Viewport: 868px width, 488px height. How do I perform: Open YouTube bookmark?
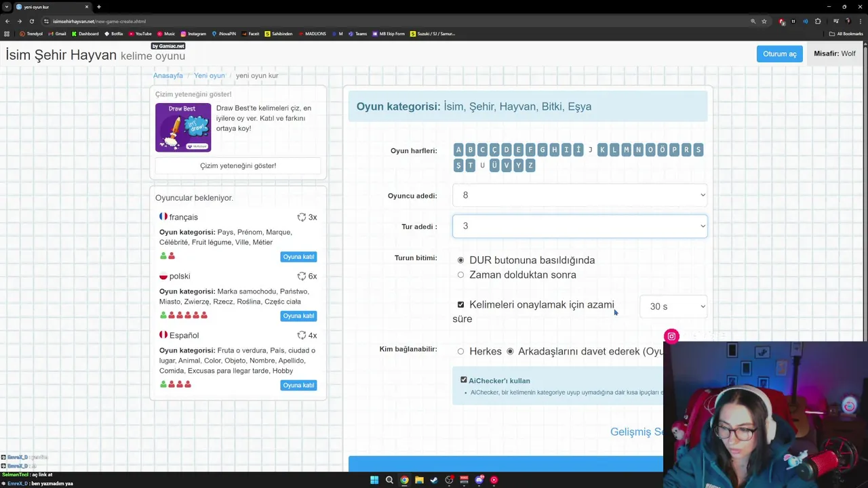[140, 34]
